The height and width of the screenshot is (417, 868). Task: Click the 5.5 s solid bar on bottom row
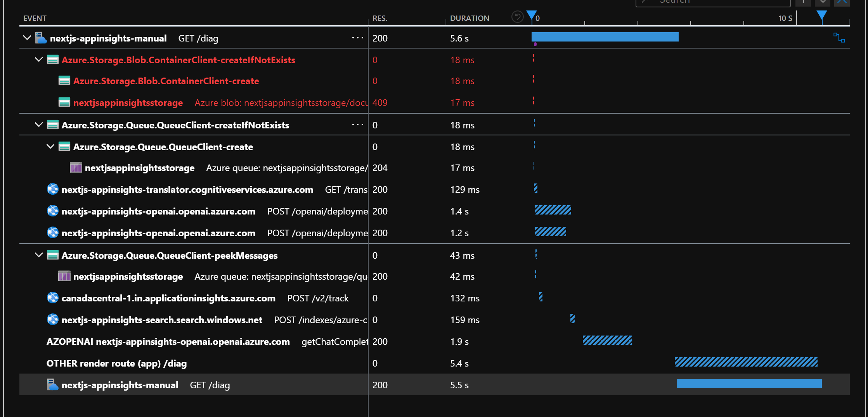click(749, 384)
